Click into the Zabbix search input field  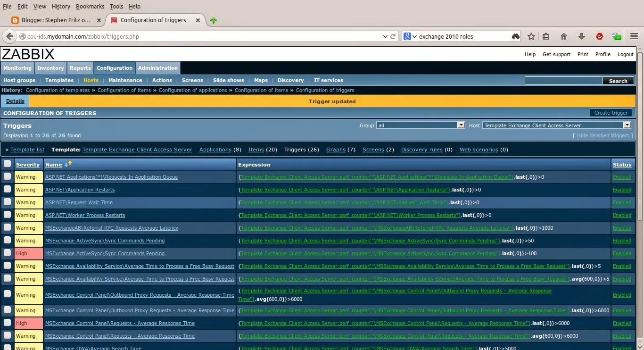(564, 81)
